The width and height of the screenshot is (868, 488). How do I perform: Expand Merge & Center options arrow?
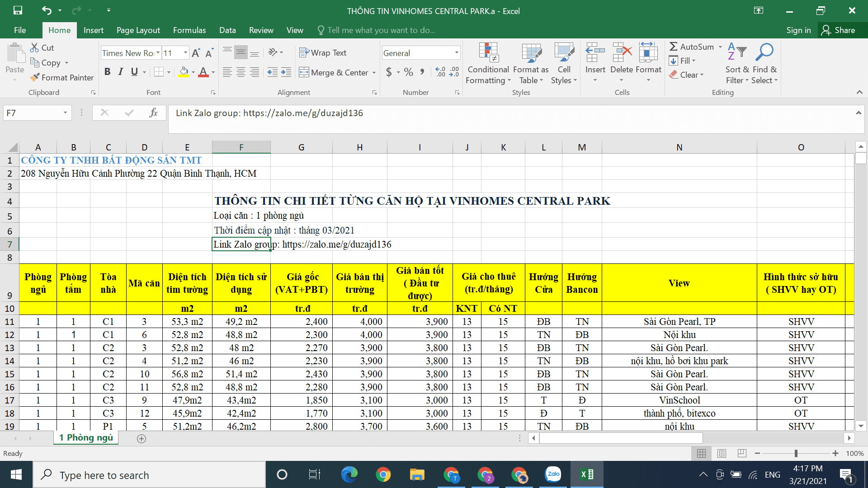[374, 72]
